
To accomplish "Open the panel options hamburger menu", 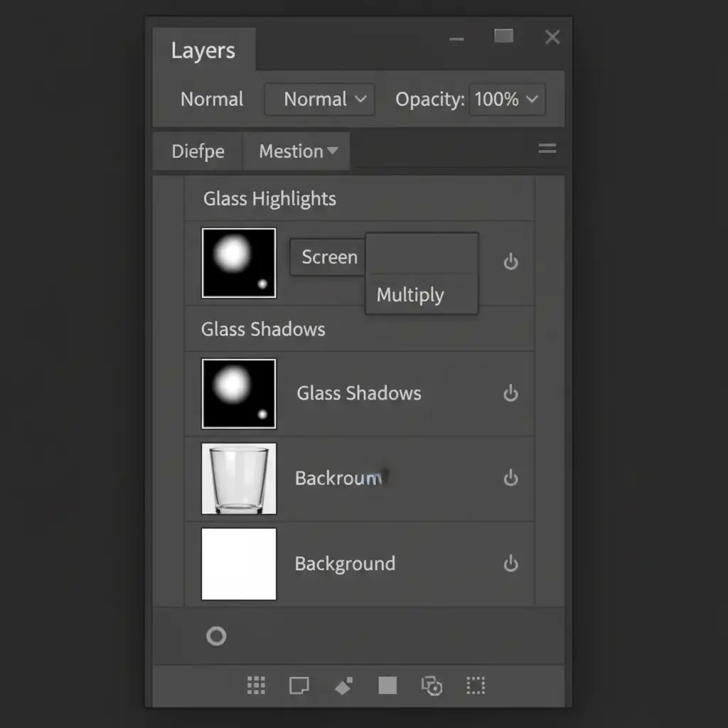I will click(547, 149).
